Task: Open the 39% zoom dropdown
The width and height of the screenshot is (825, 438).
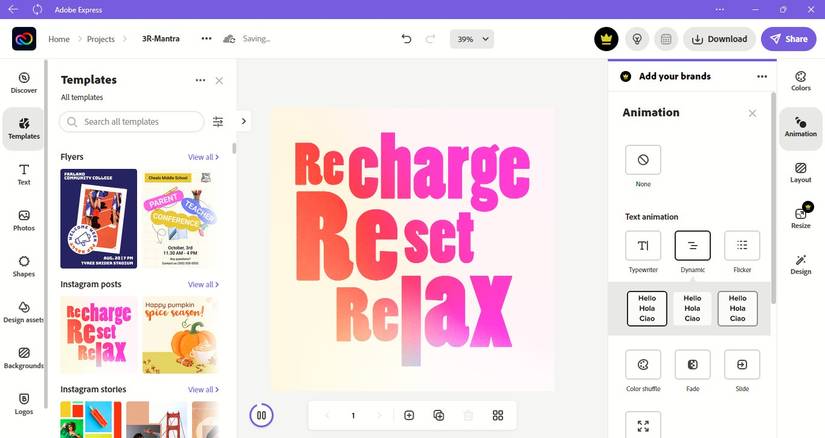Action: click(472, 39)
